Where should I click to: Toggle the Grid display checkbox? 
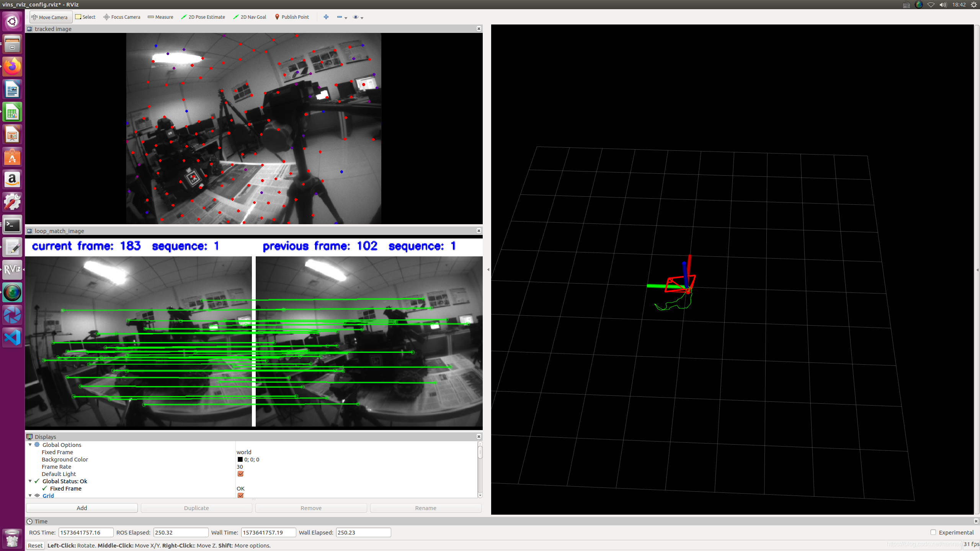pyautogui.click(x=240, y=496)
